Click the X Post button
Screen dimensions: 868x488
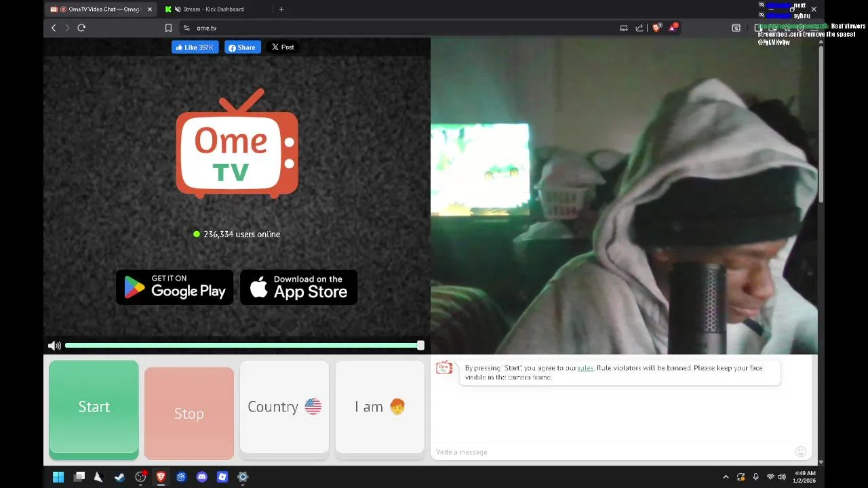tap(283, 47)
